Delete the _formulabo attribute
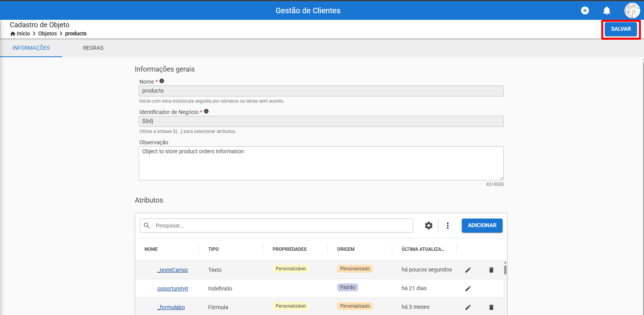 coord(491,307)
